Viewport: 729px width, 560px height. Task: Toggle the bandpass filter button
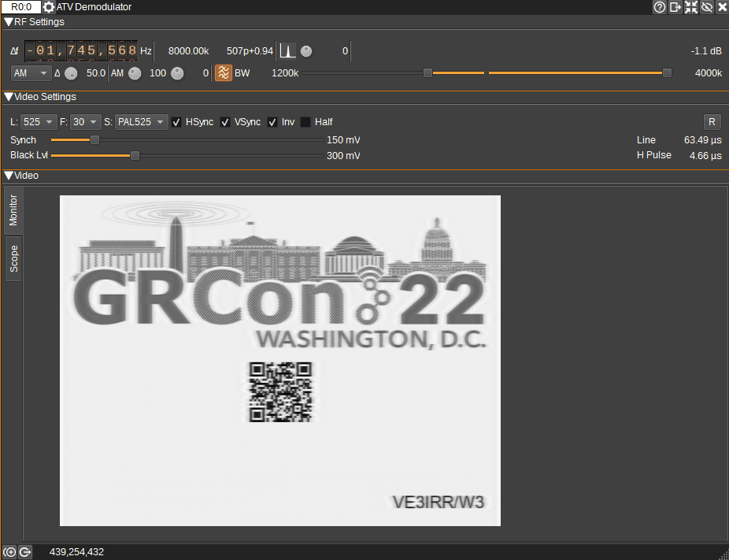pos(224,73)
